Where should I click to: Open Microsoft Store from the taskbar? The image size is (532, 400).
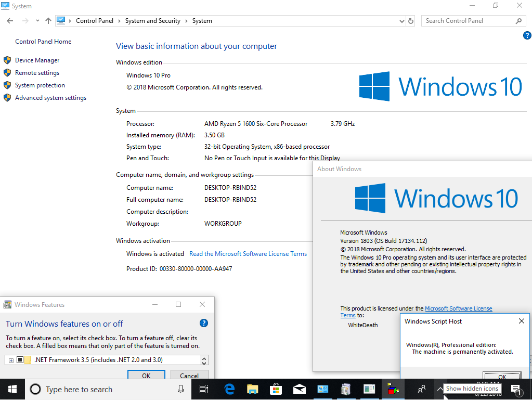276,389
